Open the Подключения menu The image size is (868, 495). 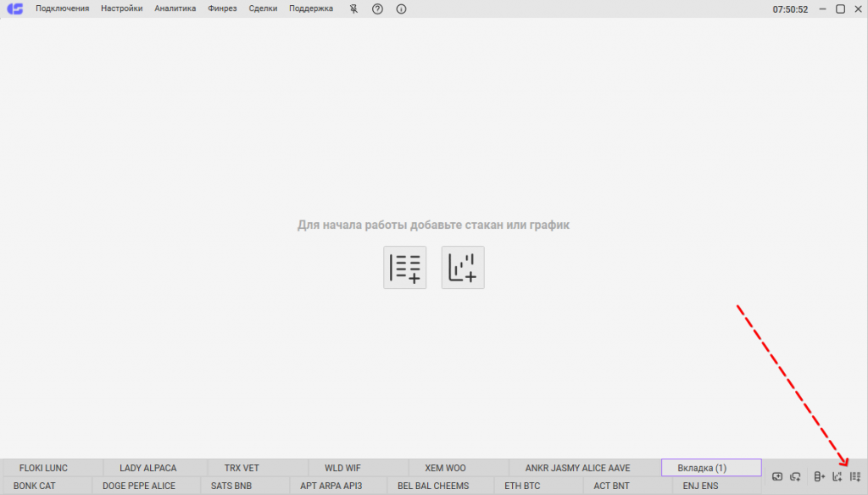[x=63, y=8]
